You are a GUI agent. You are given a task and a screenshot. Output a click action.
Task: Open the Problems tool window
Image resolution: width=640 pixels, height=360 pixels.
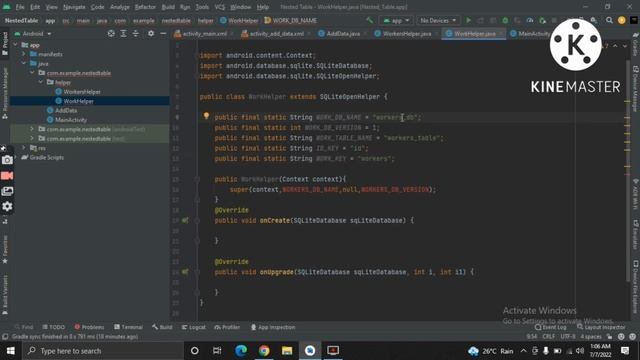[x=89, y=327]
